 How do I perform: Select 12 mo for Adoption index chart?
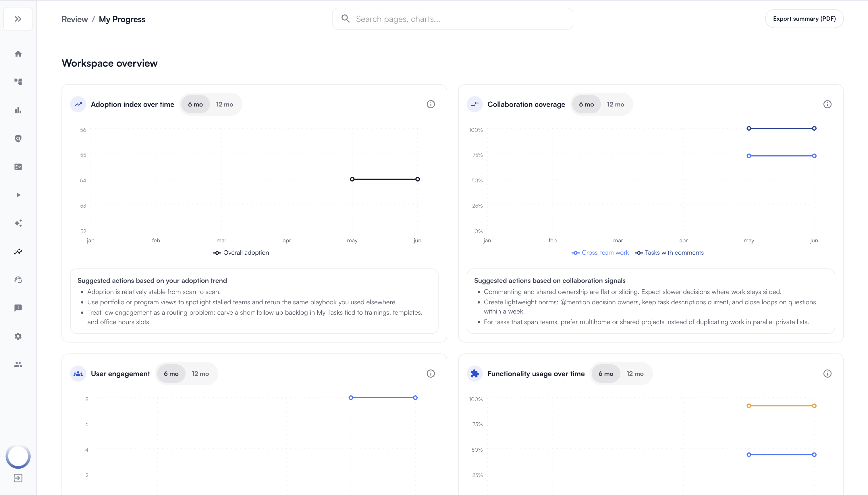click(225, 105)
